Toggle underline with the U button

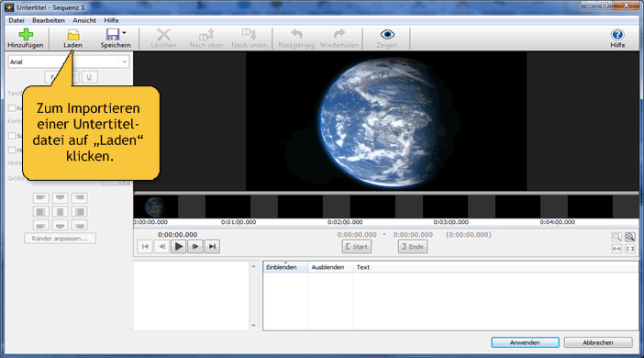(x=89, y=77)
